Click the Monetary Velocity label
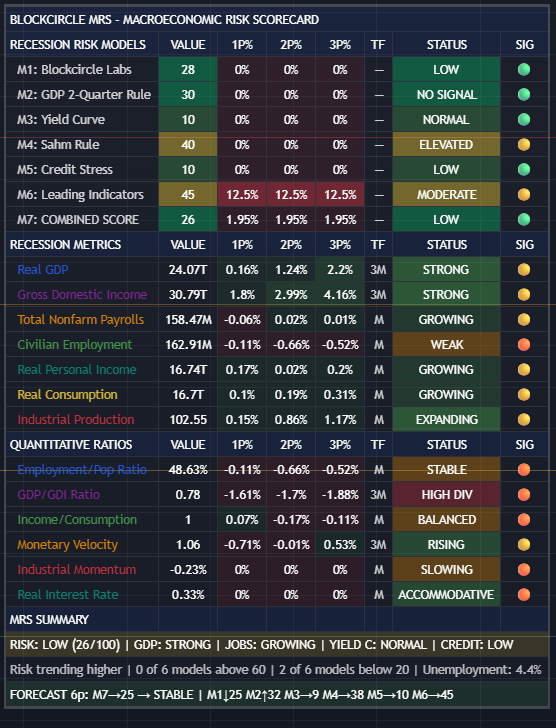This screenshot has width=556, height=728. tap(67, 545)
